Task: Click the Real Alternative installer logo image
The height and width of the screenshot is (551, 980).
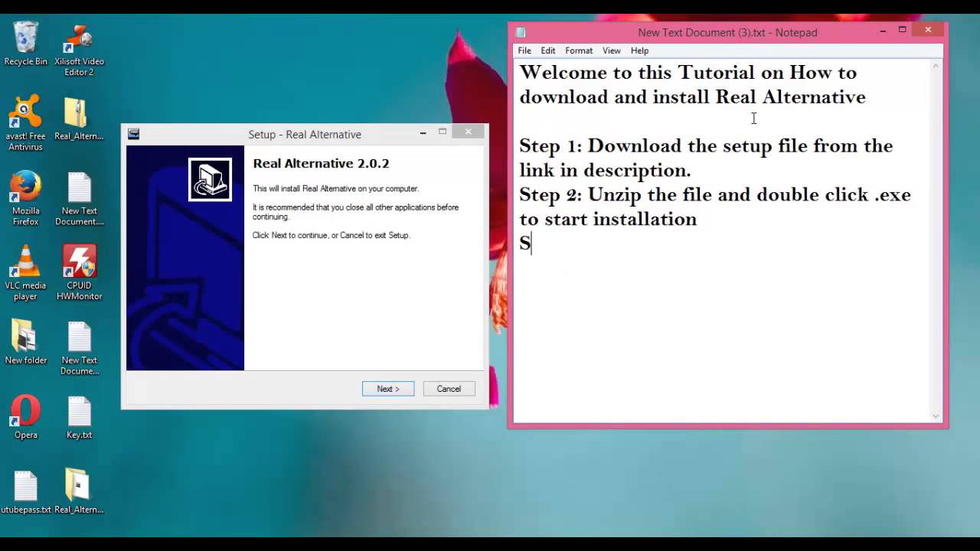Action: (210, 179)
